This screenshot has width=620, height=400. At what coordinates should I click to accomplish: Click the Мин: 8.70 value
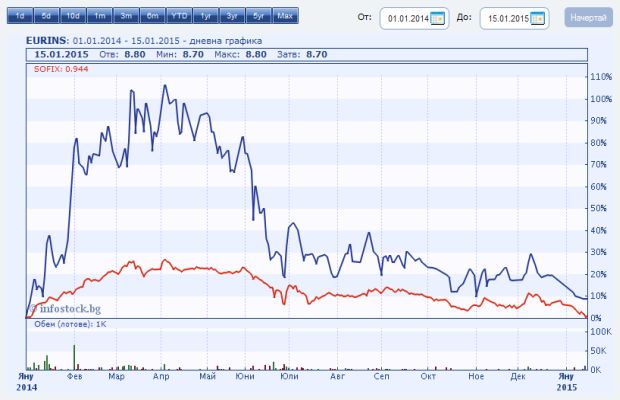point(180,55)
